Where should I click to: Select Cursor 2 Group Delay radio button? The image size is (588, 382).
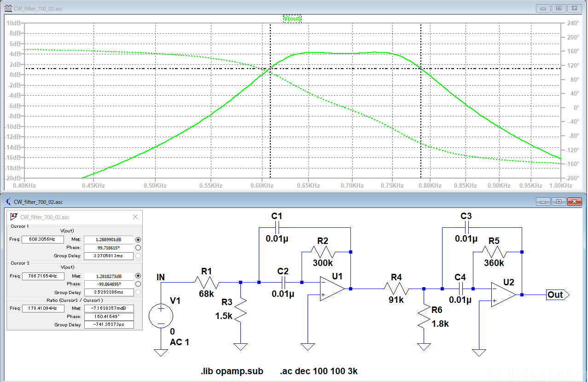tap(138, 292)
